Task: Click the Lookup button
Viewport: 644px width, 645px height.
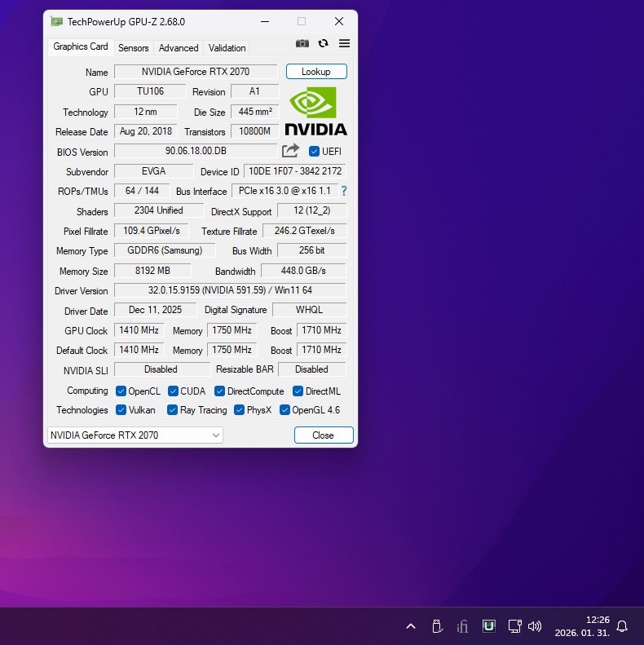Action: [316, 72]
